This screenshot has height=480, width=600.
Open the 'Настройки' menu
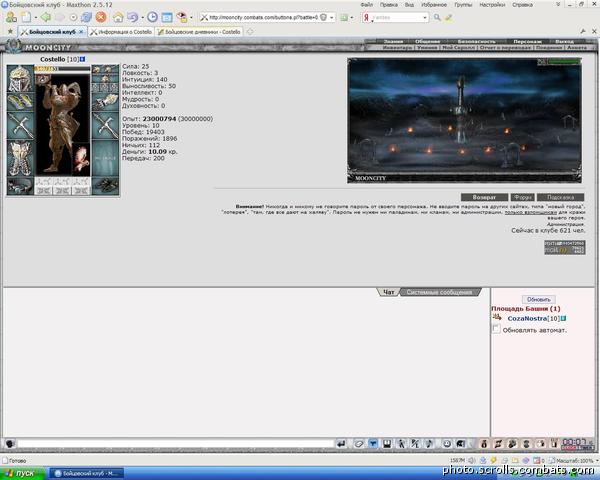tap(492, 5)
